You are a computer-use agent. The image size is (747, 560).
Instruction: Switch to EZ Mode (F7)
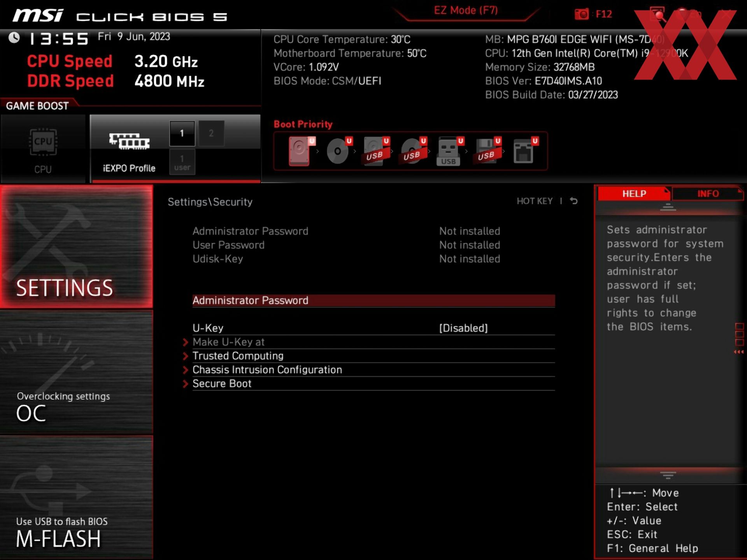tap(466, 10)
